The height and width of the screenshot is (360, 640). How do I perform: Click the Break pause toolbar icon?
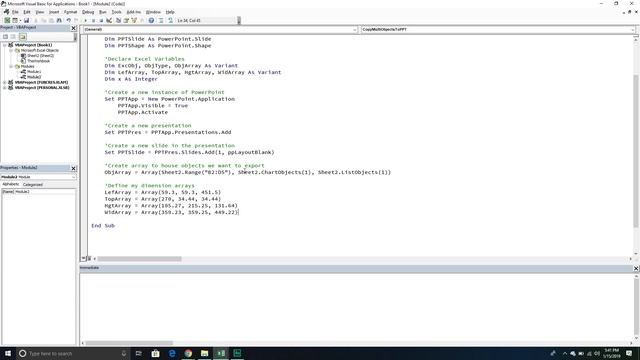pos(93,20)
